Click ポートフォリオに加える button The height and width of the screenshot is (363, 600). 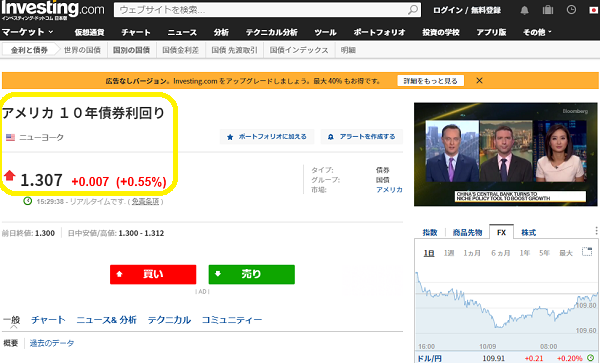267,137
